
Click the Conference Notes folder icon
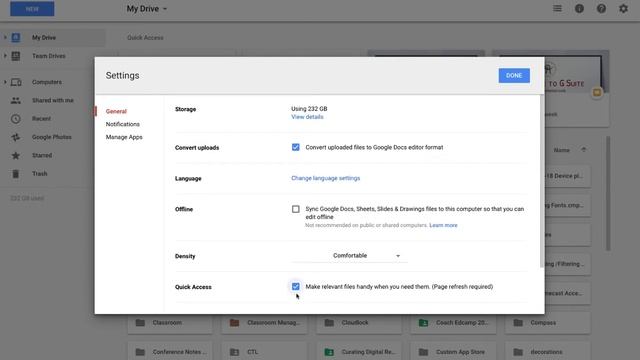click(x=140, y=352)
